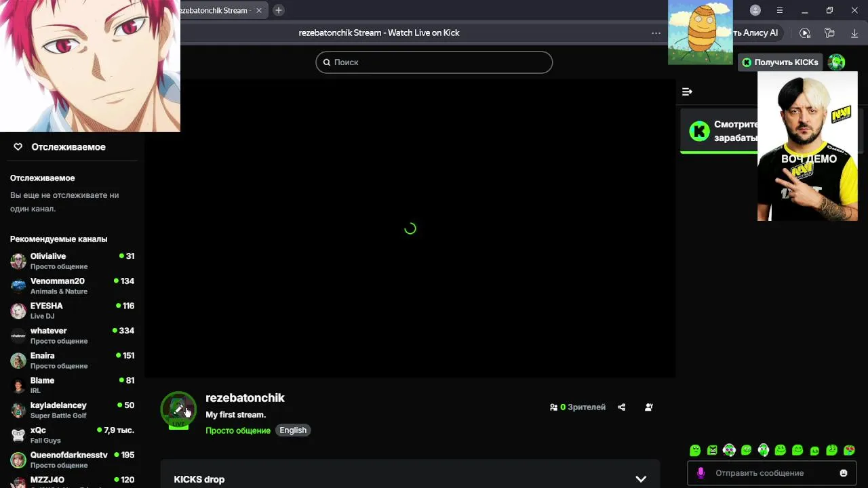Open the emoji picker smiley in chat

[x=844, y=473]
